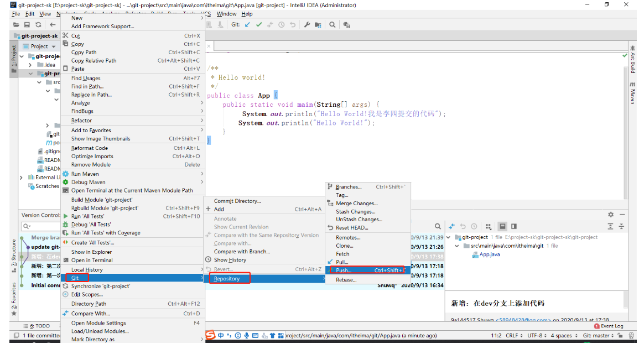Open the Help menu in menu bar
The height and width of the screenshot is (349, 644).
pyautogui.click(x=247, y=14)
